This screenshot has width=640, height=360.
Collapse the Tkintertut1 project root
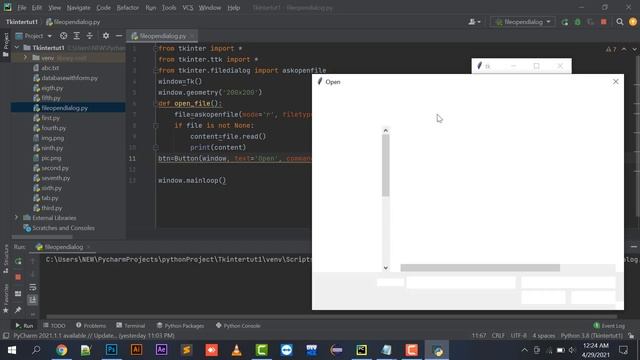pos(17,48)
